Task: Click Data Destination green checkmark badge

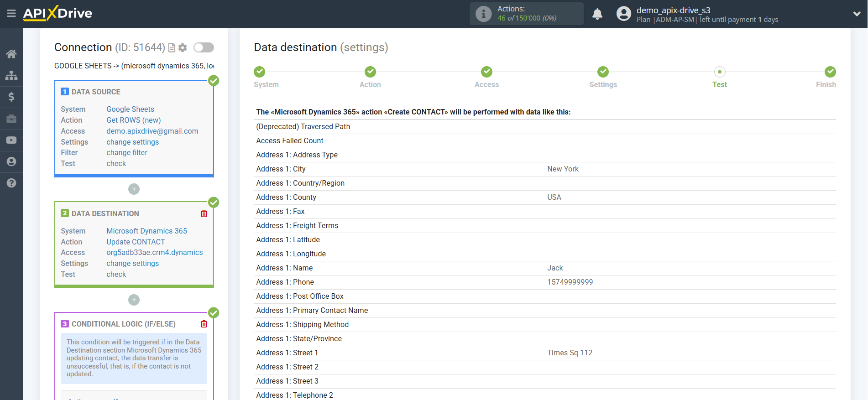Action: (x=214, y=203)
